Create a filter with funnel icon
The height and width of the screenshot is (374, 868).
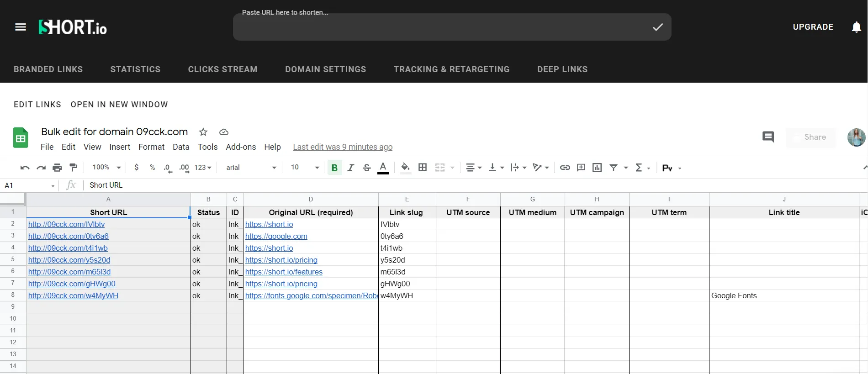(x=614, y=168)
